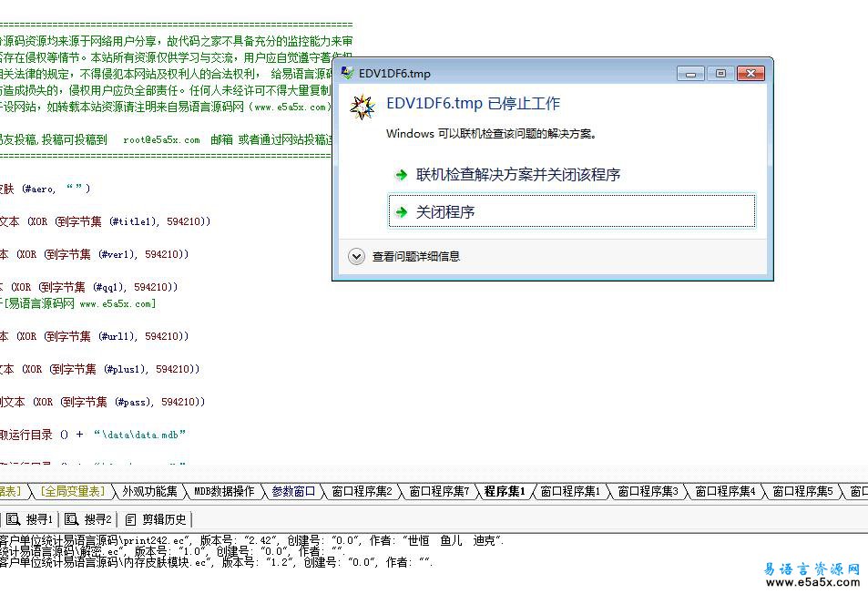Open the 外观功能集 tab
This screenshot has width=868, height=594.
(150, 491)
